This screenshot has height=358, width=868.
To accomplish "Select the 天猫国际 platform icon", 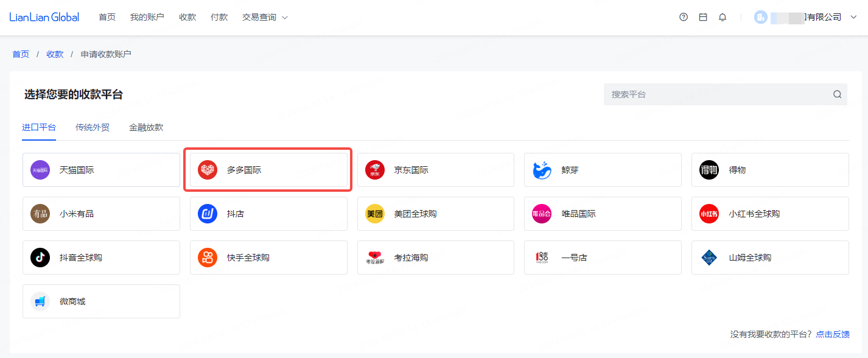I will click(x=40, y=170).
